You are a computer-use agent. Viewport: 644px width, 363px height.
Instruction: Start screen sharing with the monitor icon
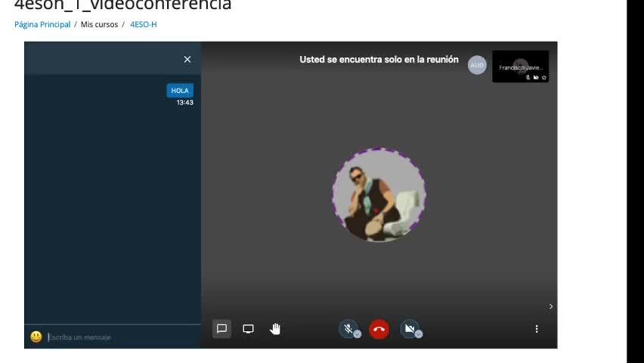248,329
